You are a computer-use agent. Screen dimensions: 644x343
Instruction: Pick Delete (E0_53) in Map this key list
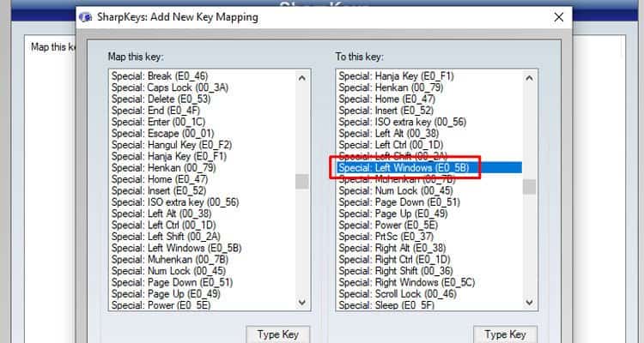161,99
